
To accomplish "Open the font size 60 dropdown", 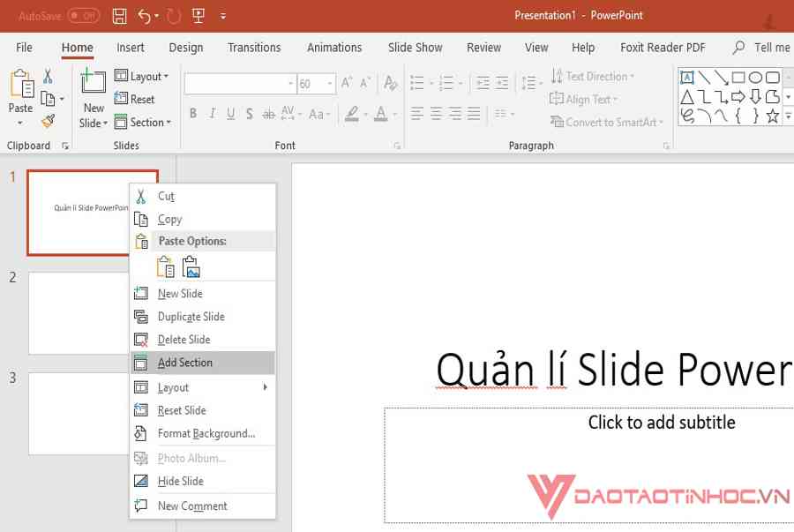I will (330, 84).
